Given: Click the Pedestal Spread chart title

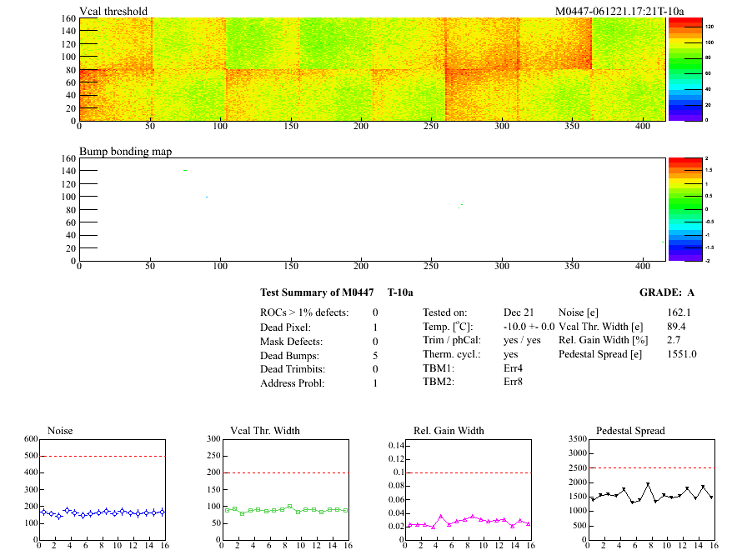Looking at the screenshot, I should (x=630, y=431).
